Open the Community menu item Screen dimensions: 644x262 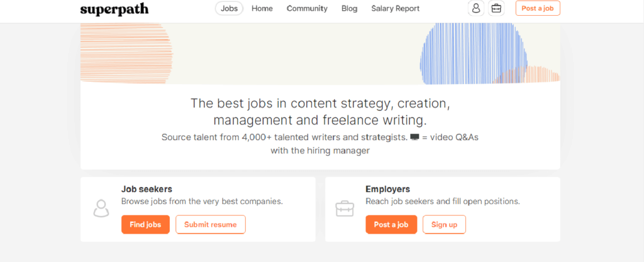pos(307,8)
